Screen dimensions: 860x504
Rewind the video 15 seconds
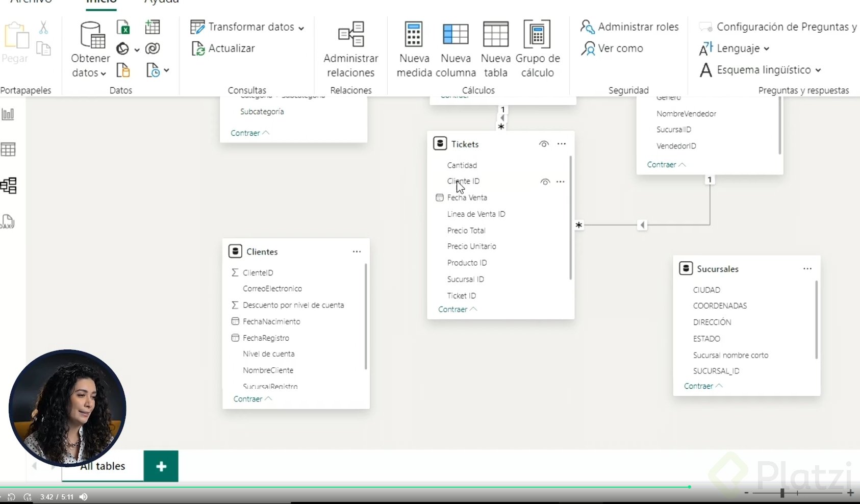point(11,497)
